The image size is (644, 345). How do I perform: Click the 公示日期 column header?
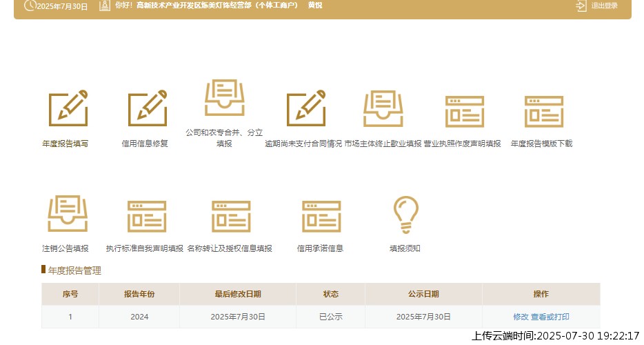pyautogui.click(x=423, y=294)
